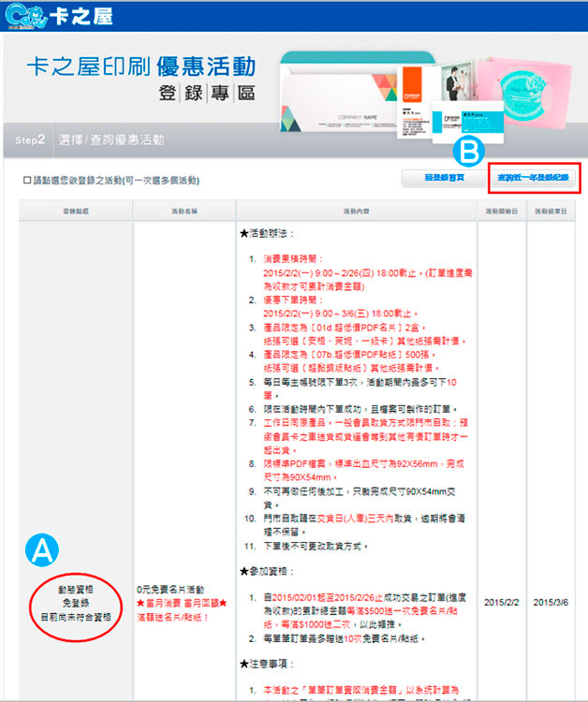Click the 活動名稱 column header
The width and height of the screenshot is (588, 702).
(x=184, y=211)
